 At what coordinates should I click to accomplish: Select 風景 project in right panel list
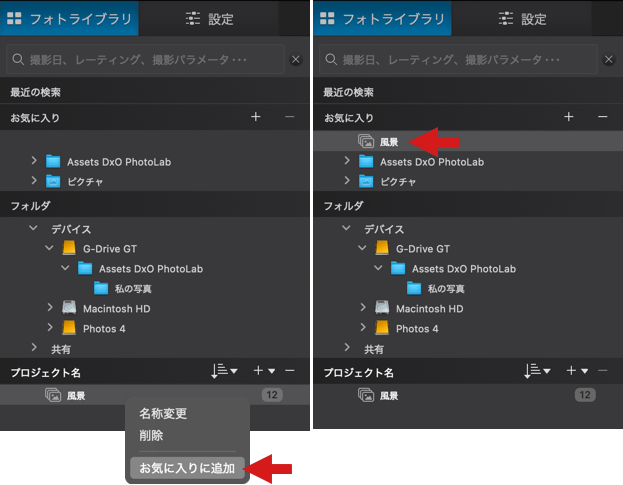(x=468, y=395)
